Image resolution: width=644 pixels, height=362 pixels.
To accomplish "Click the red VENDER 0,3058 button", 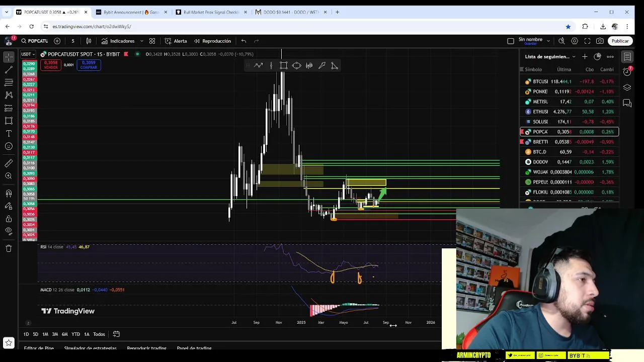I will [50, 65].
